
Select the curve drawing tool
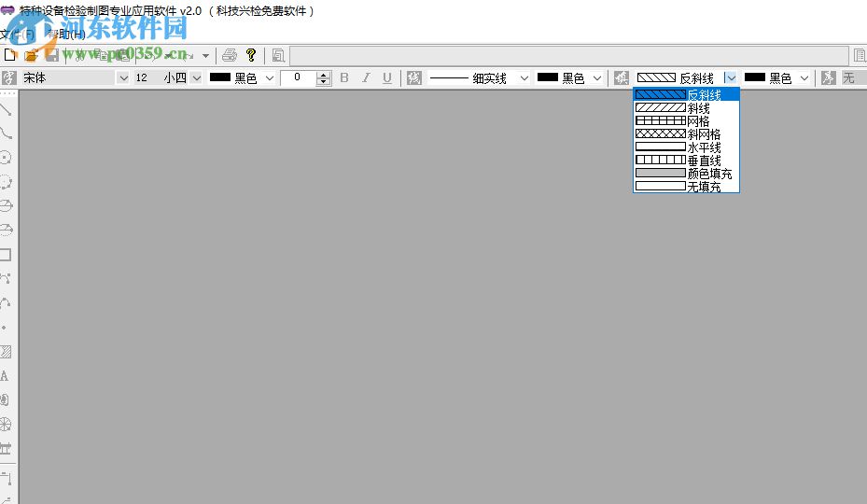tap(7, 133)
